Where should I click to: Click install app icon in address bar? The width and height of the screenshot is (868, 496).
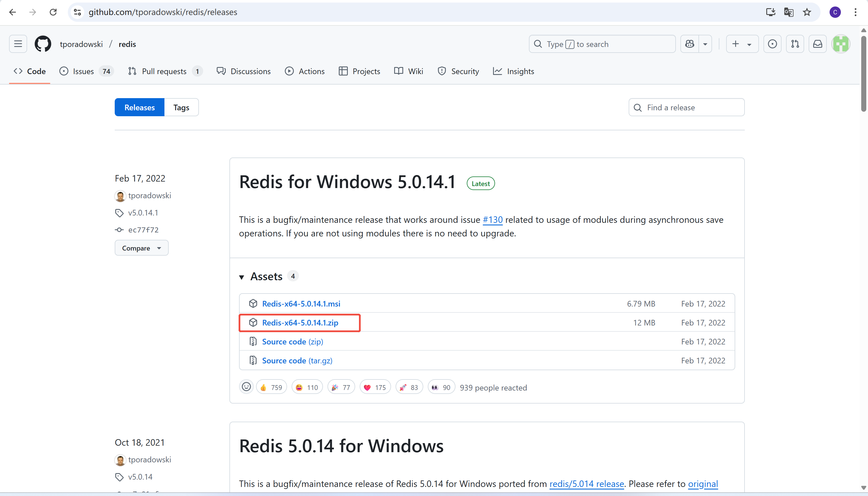pos(771,12)
